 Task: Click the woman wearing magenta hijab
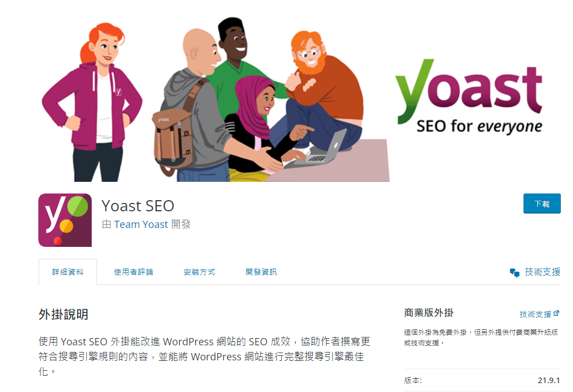coord(256,125)
